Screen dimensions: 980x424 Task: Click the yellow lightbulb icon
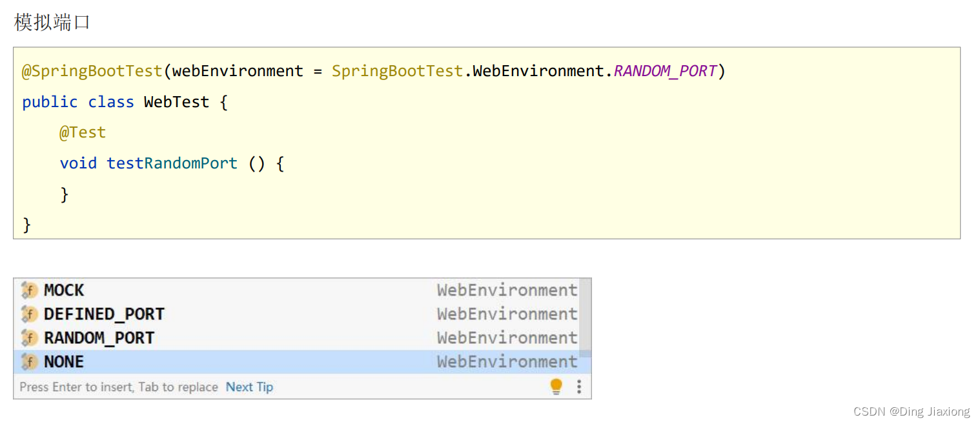(556, 387)
